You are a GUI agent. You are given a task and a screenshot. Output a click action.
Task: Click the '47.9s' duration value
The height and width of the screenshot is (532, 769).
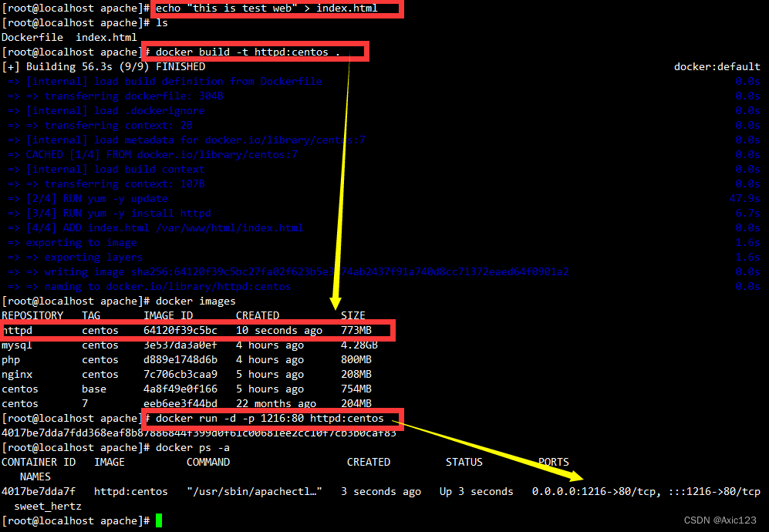[744, 199]
